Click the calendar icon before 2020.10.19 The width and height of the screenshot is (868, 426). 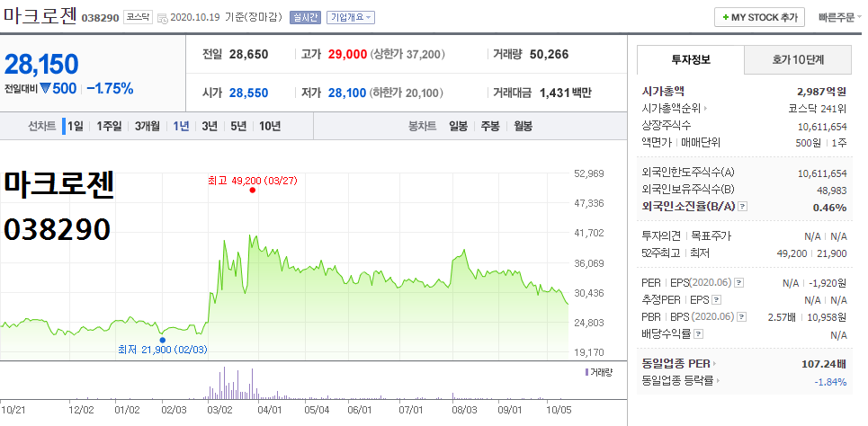(x=163, y=18)
